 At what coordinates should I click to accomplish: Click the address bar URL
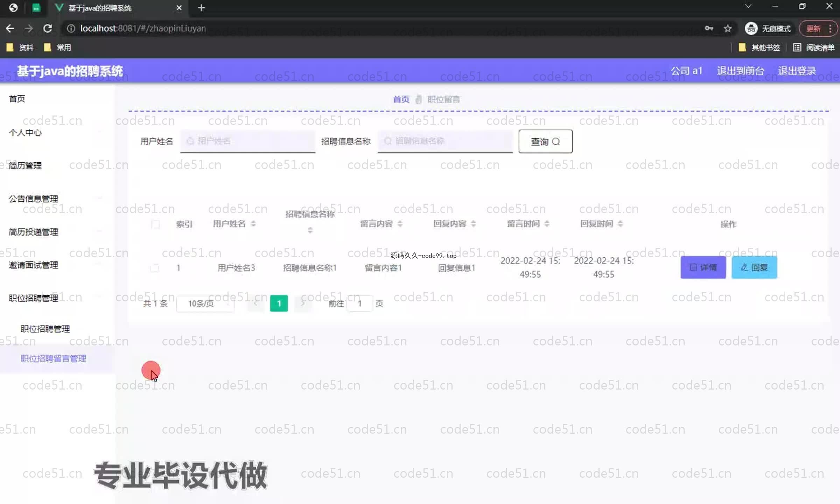coord(143,28)
